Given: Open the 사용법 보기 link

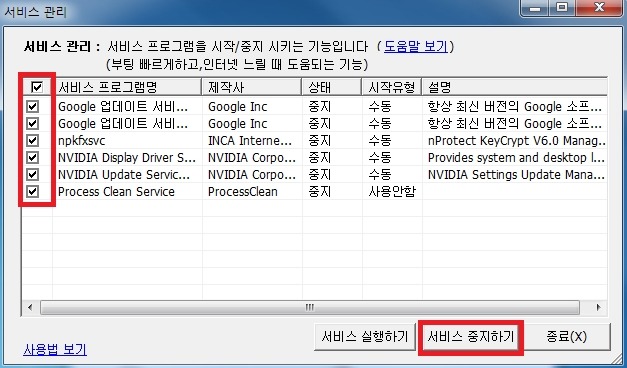Looking at the screenshot, I should 55,350.
